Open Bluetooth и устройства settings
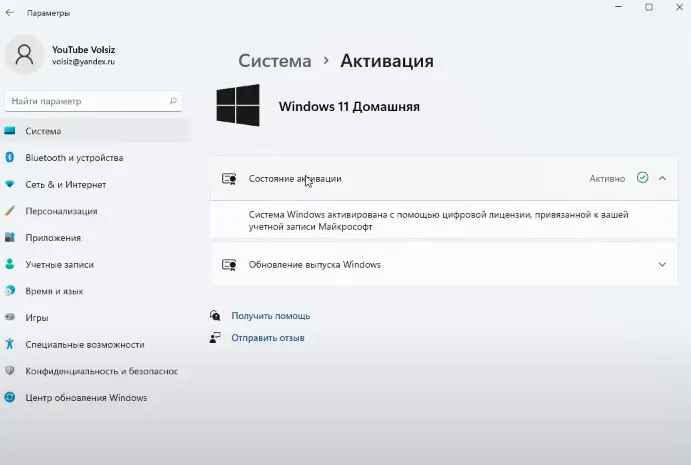This screenshot has width=691, height=465. (x=95, y=157)
